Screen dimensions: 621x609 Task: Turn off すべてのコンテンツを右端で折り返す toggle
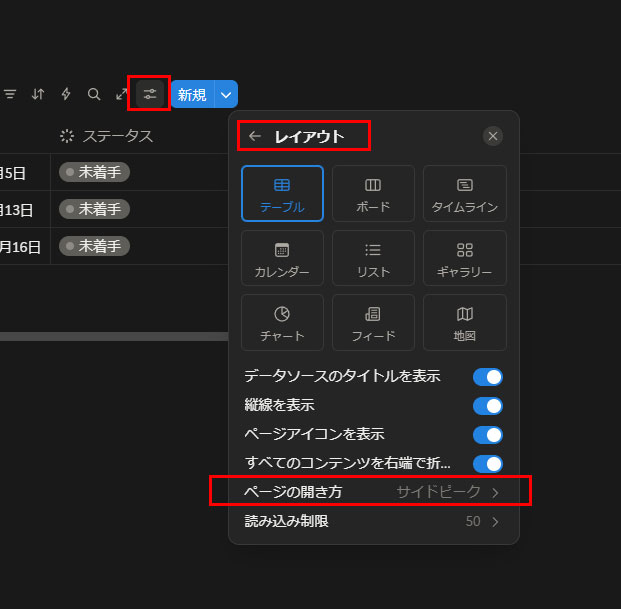click(x=487, y=464)
